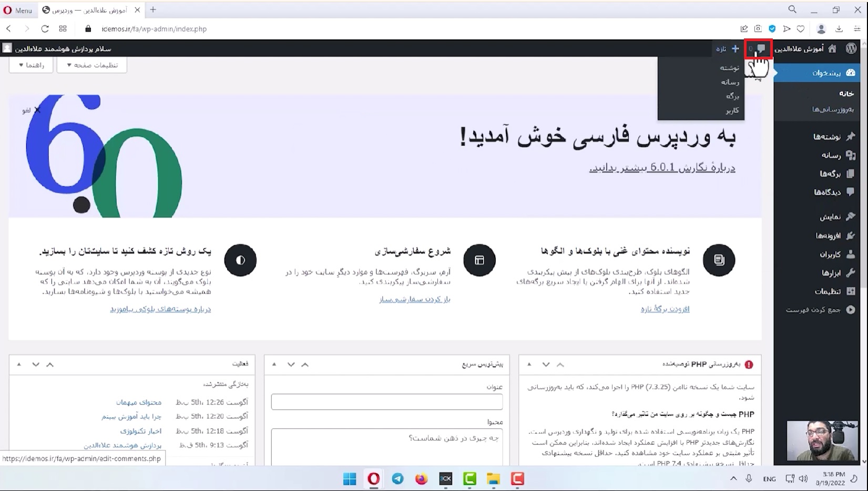Open Opera account profile icon

[821, 29]
